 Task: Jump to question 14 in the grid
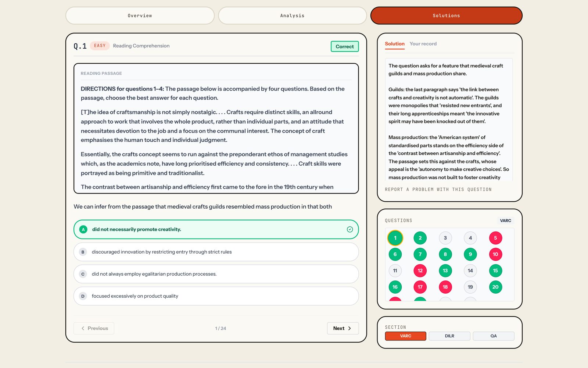tap(470, 270)
